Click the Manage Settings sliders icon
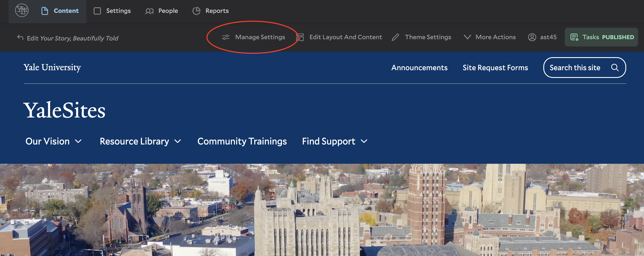Viewport: 644px width, 256px height. [x=226, y=37]
